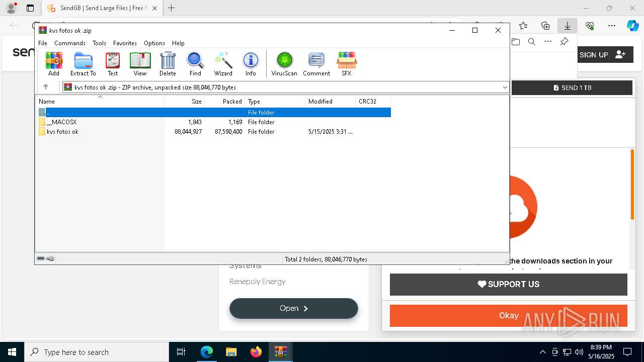Click the Open button on SendGB page
The height and width of the screenshot is (362, 644).
click(x=294, y=308)
